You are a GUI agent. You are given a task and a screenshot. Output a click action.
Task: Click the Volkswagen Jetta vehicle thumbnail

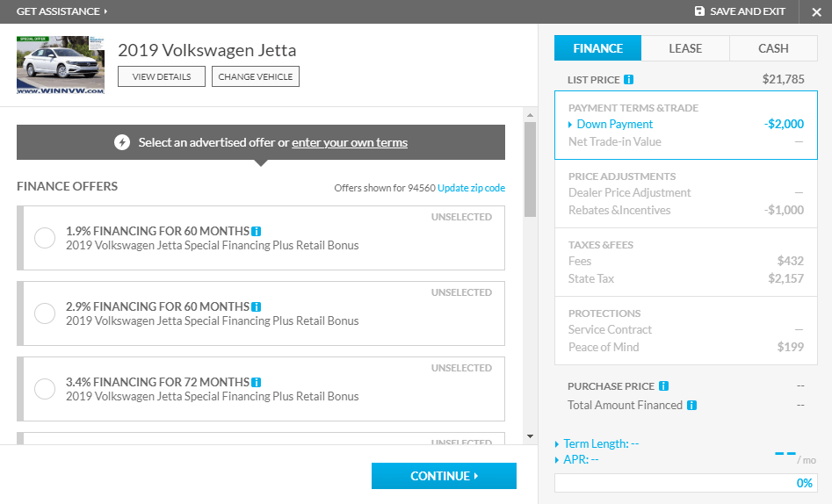click(61, 65)
